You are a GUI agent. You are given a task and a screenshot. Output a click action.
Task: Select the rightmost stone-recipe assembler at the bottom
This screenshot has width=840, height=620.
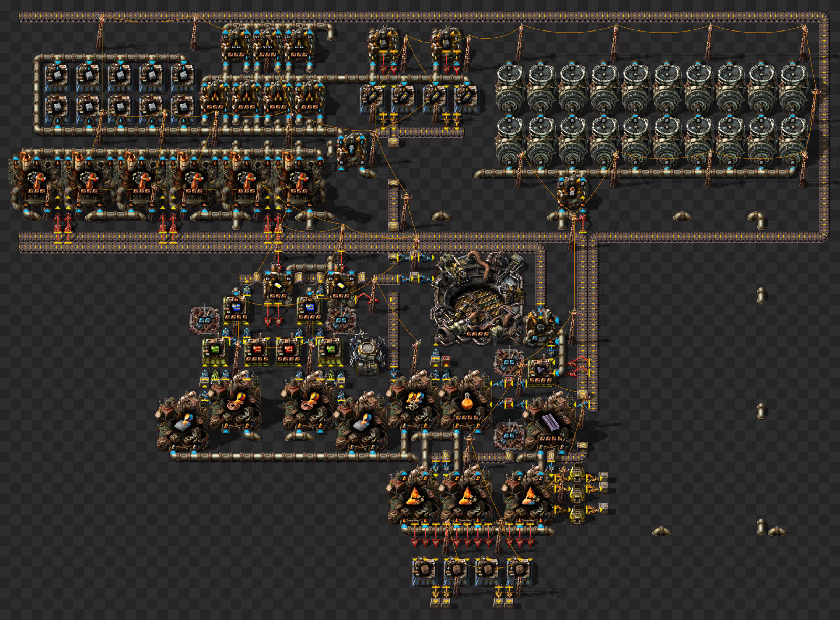pyautogui.click(x=519, y=572)
